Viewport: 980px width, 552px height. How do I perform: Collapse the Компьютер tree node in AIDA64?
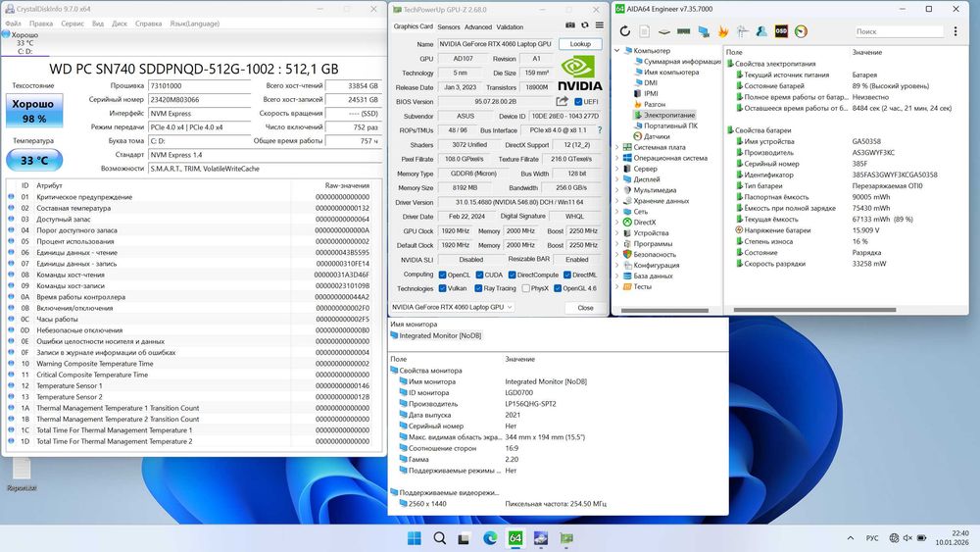coord(617,51)
